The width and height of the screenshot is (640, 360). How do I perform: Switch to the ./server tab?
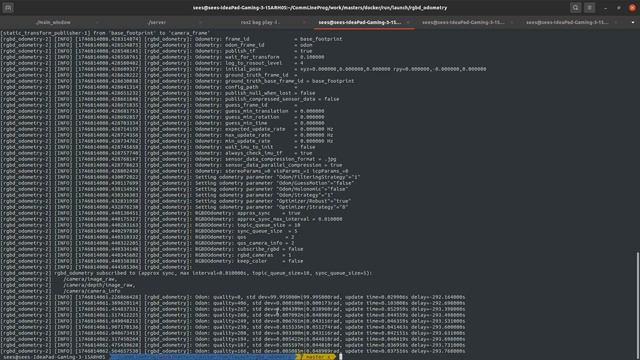pyautogui.click(x=157, y=22)
